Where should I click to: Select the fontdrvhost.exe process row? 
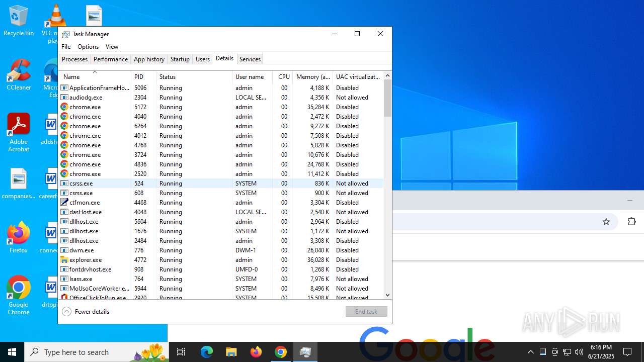[x=221, y=269]
